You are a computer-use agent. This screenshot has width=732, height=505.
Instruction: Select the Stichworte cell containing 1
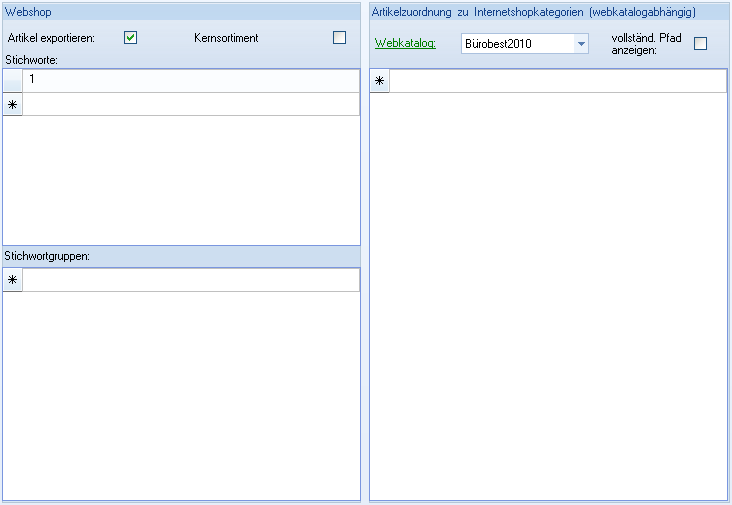190,80
